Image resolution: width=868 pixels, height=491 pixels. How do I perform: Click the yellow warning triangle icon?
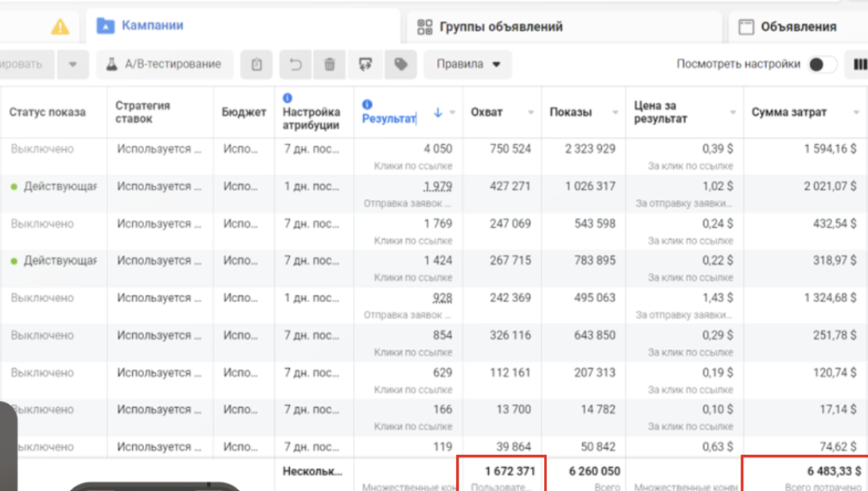click(60, 26)
